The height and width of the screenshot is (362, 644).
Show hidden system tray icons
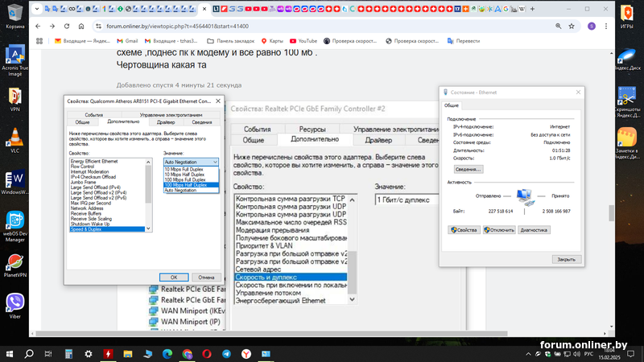[x=528, y=354]
